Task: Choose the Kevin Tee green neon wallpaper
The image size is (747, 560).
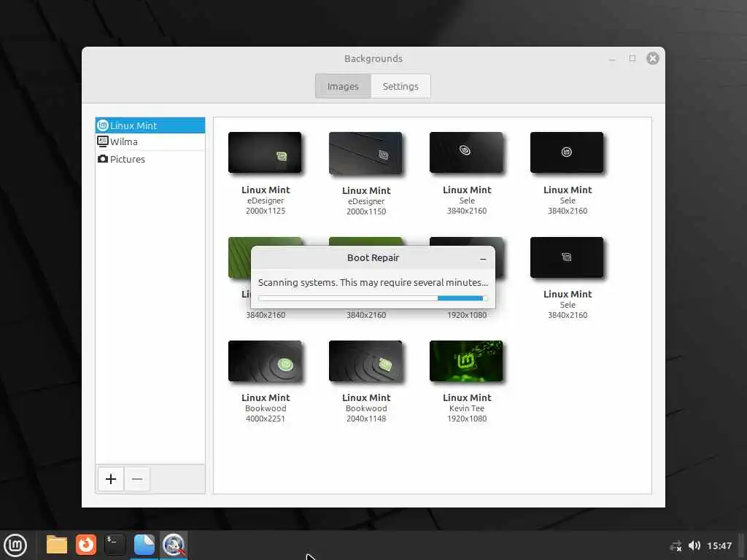Action: pos(466,361)
